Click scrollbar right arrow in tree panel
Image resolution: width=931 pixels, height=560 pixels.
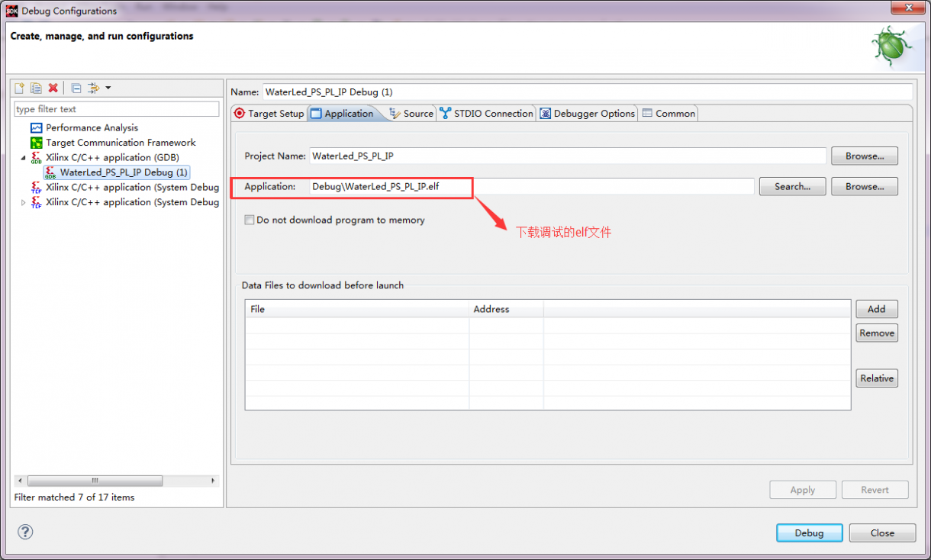point(214,481)
